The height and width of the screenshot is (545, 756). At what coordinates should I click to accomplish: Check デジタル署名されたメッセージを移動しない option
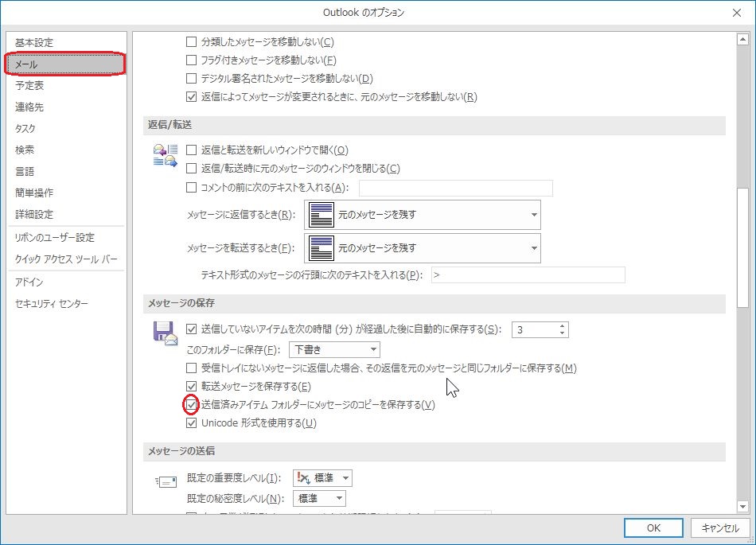click(x=192, y=79)
